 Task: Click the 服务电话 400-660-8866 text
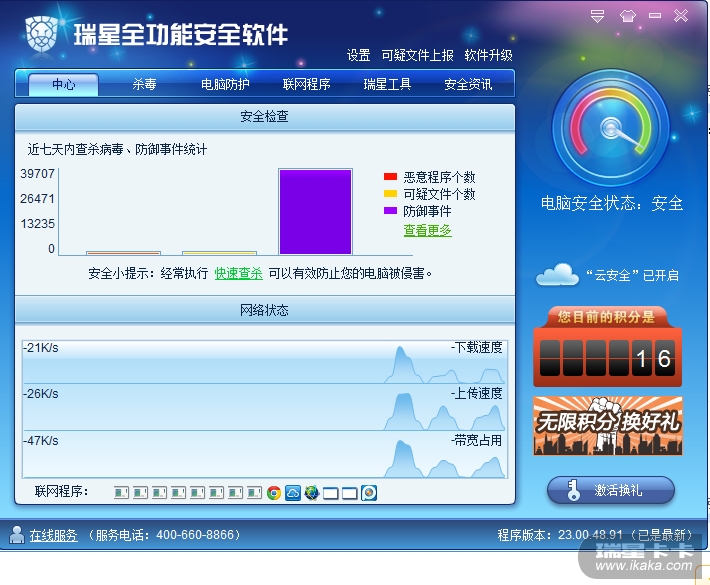click(164, 535)
